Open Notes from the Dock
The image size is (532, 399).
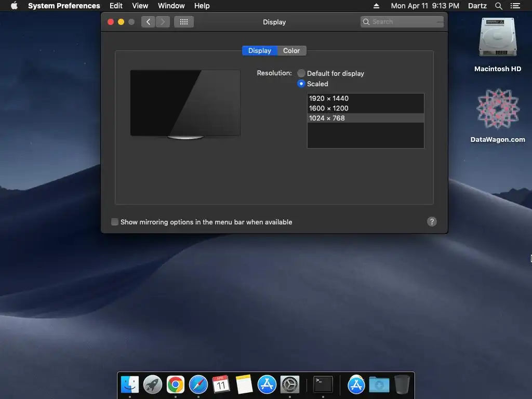pyautogui.click(x=244, y=384)
